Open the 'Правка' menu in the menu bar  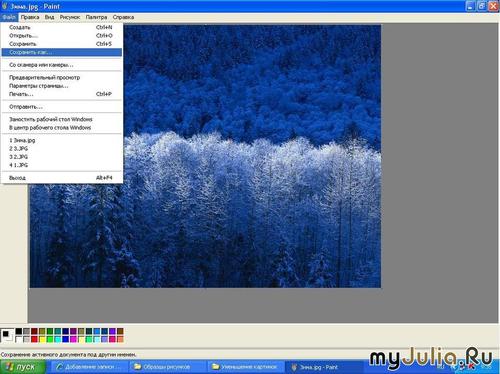pos(30,17)
